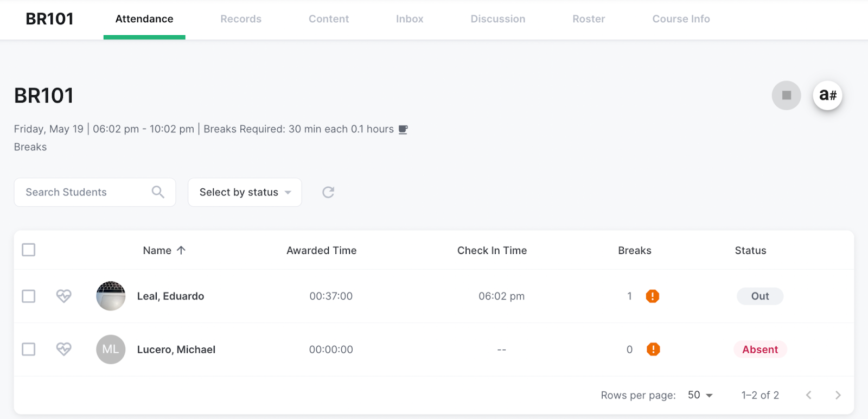Click the heart health icon for Michael Lucero

coord(64,349)
